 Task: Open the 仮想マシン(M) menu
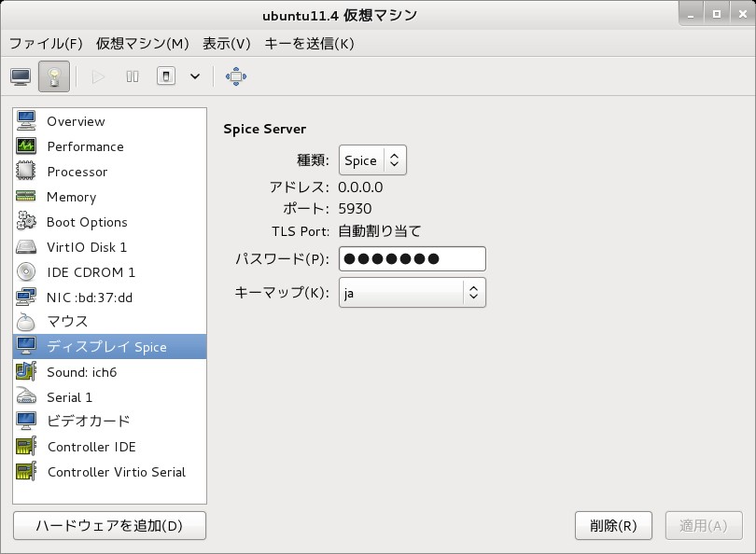(142, 44)
